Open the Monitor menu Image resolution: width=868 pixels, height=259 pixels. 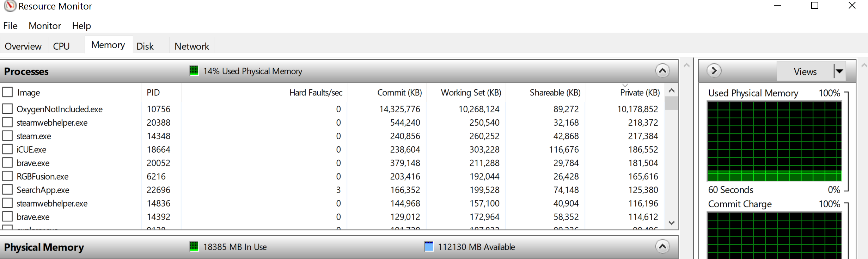(x=45, y=26)
